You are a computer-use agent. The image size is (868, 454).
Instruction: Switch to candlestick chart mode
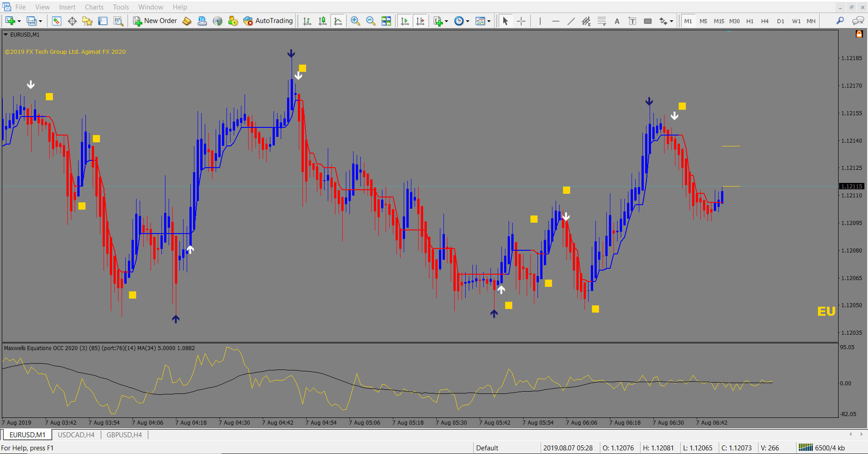coord(322,21)
